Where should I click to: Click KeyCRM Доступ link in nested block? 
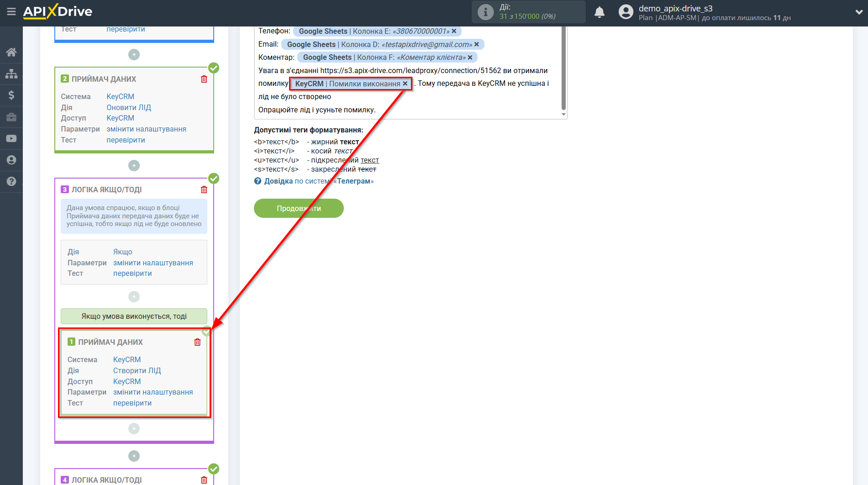[127, 381]
